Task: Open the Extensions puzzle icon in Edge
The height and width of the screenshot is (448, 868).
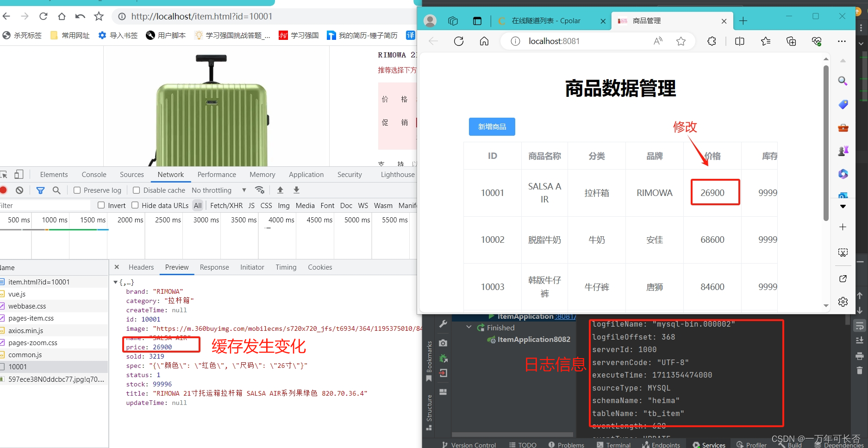Action: pyautogui.click(x=712, y=41)
